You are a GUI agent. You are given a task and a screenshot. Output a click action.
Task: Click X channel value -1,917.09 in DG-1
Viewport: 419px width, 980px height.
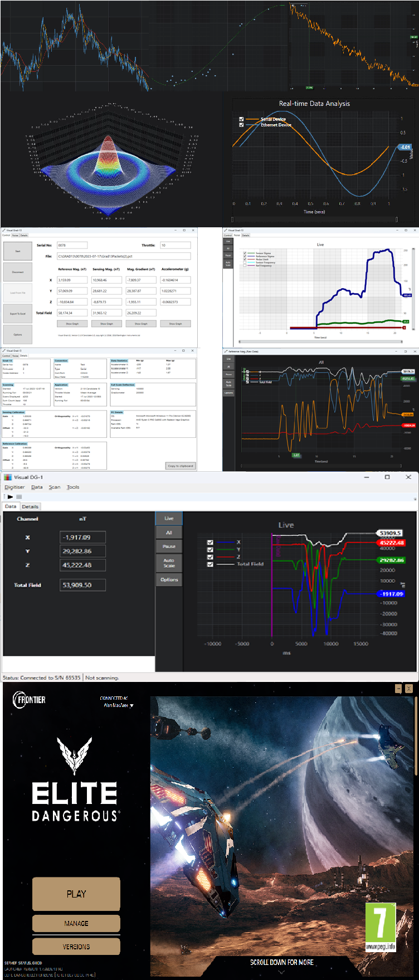tap(82, 537)
